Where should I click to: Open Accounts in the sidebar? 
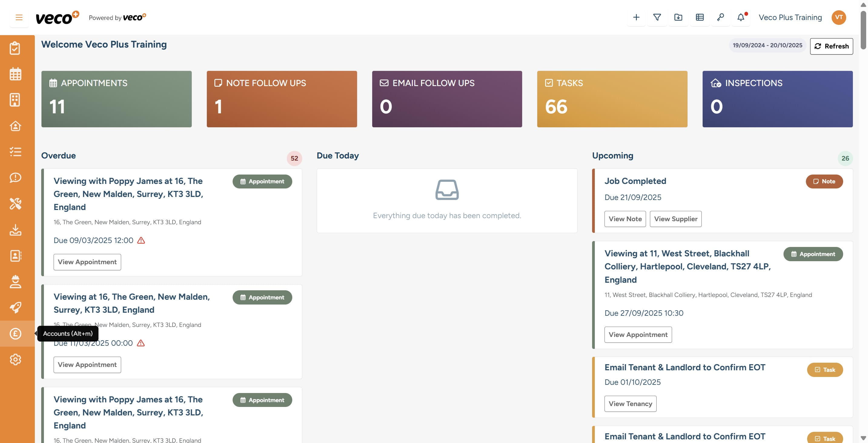click(x=15, y=333)
